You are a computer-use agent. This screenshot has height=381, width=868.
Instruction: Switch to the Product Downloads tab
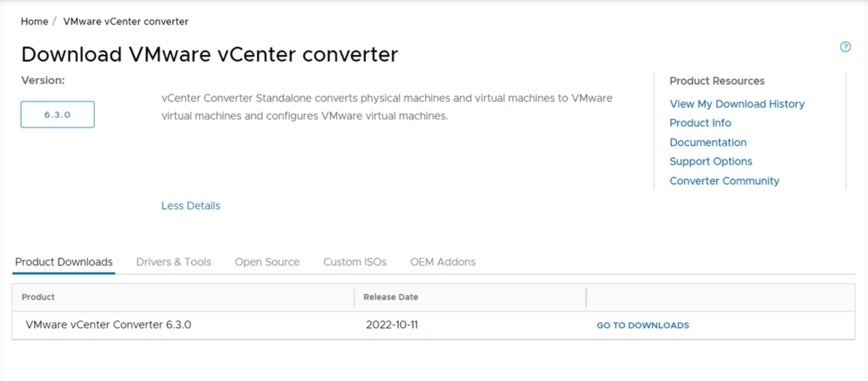[64, 262]
